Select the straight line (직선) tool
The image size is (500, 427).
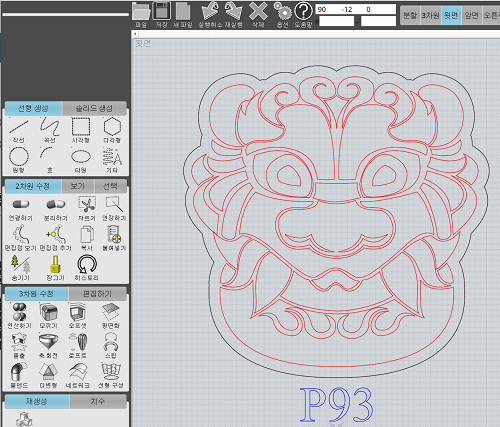coord(19,130)
